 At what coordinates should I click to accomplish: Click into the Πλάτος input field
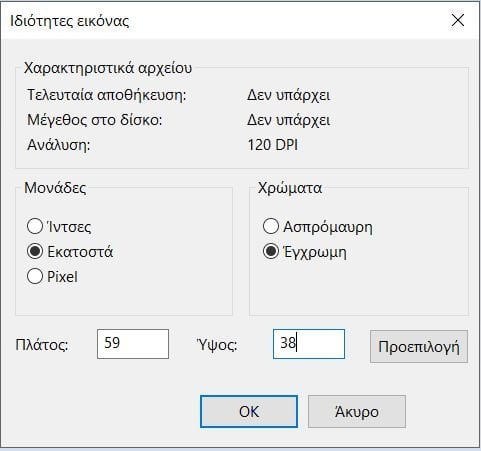[x=133, y=344]
